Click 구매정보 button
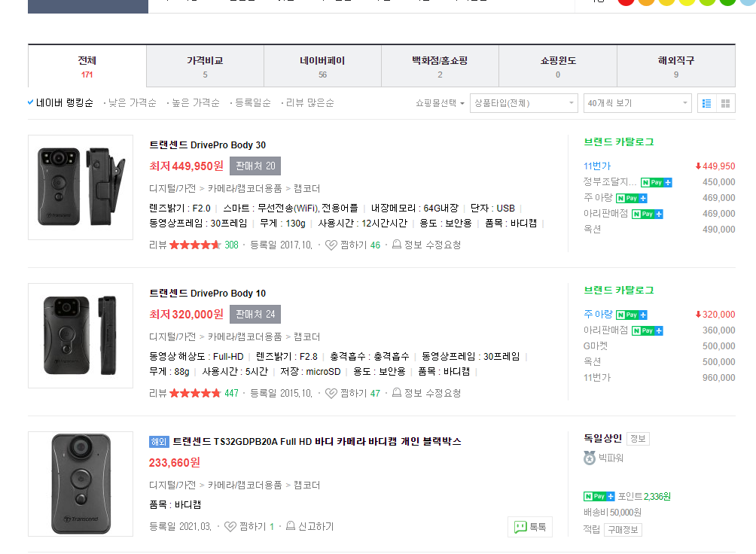Image resolution: width=756 pixels, height=554 pixels. click(x=623, y=530)
